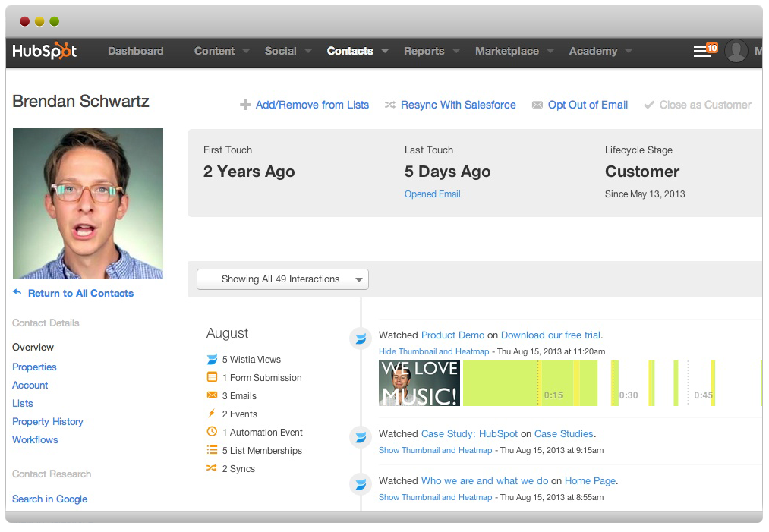This screenshot has height=532, width=769.
Task: Click Add/Remove from Lists link
Action: (x=312, y=105)
